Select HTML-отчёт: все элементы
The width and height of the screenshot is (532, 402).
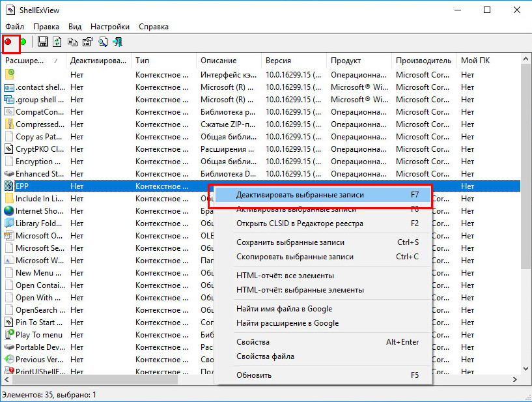point(324,276)
